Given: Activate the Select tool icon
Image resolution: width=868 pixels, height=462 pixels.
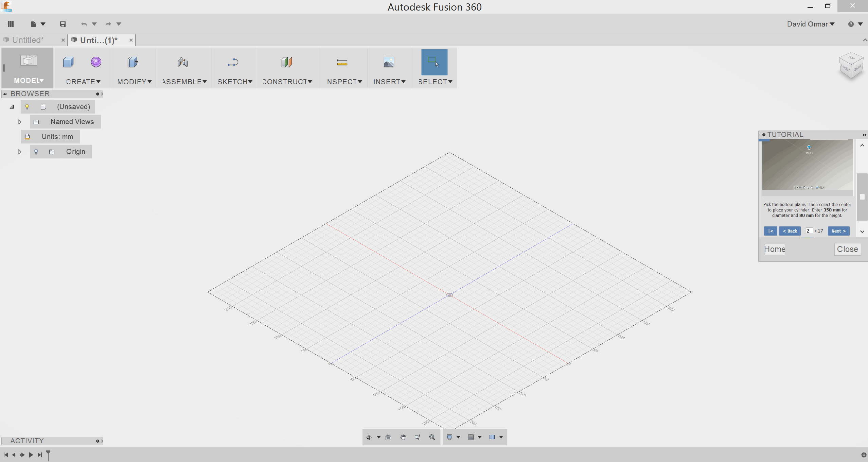Looking at the screenshot, I should click(434, 62).
